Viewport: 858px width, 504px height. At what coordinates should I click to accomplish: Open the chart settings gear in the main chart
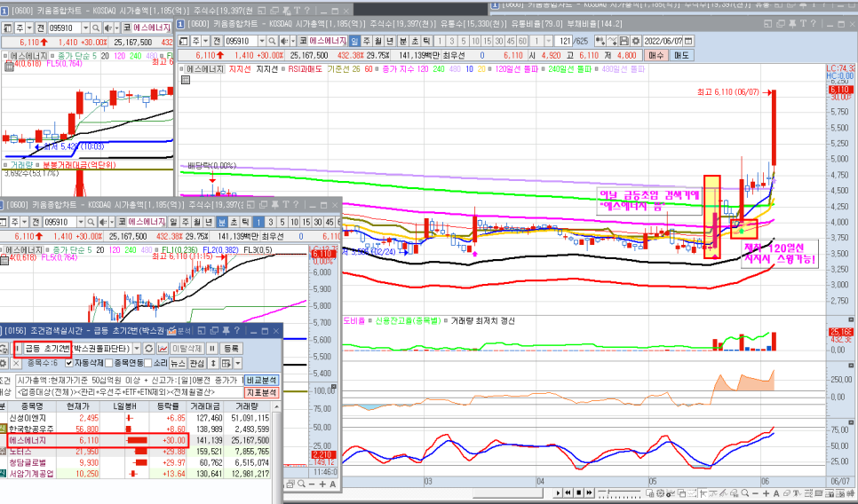point(636,41)
